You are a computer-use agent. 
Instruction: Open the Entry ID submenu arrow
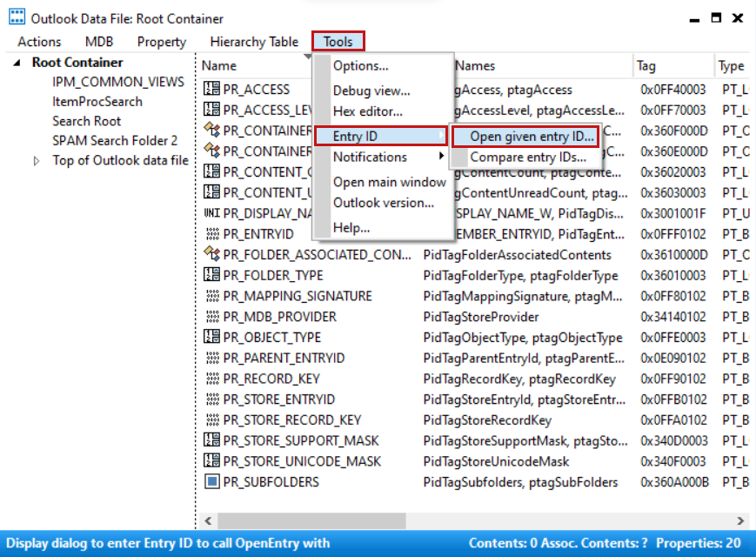tap(441, 136)
